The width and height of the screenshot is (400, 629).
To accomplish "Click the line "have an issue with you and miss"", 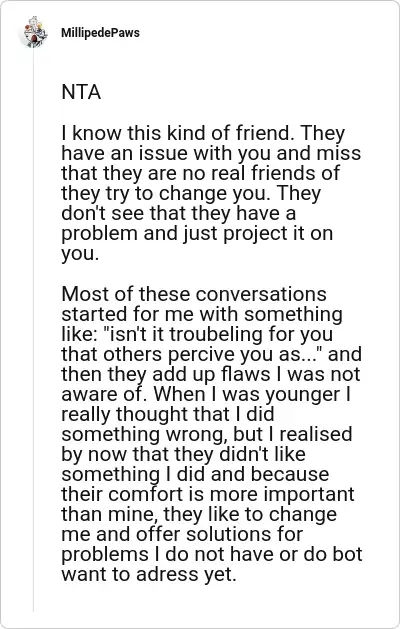I will tap(211, 153).
